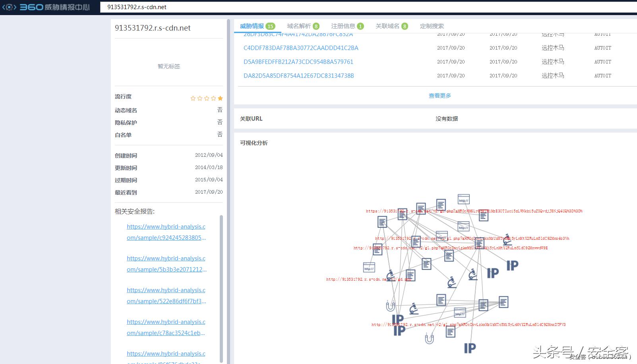Click the bottommost magnet icon in the graph
The height and width of the screenshot is (364, 637).
pyautogui.click(x=429, y=339)
